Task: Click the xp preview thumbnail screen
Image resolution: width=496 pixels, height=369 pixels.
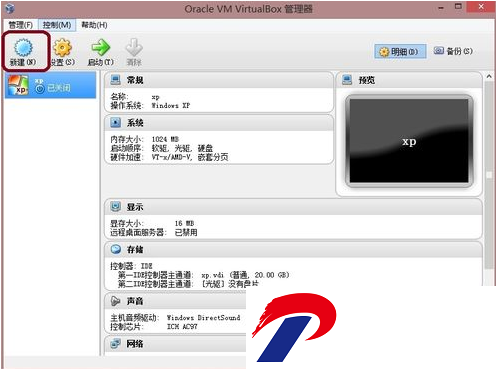Action: tap(409, 141)
